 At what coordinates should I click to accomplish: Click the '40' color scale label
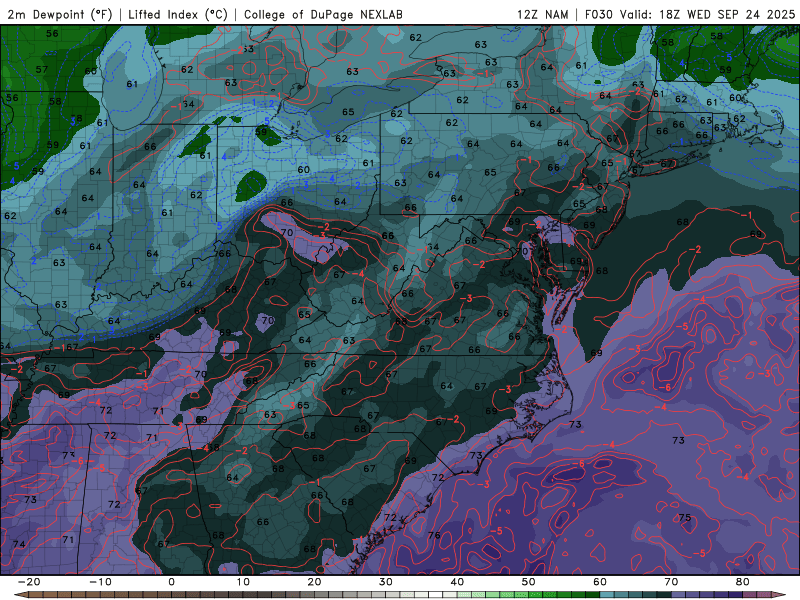(457, 582)
